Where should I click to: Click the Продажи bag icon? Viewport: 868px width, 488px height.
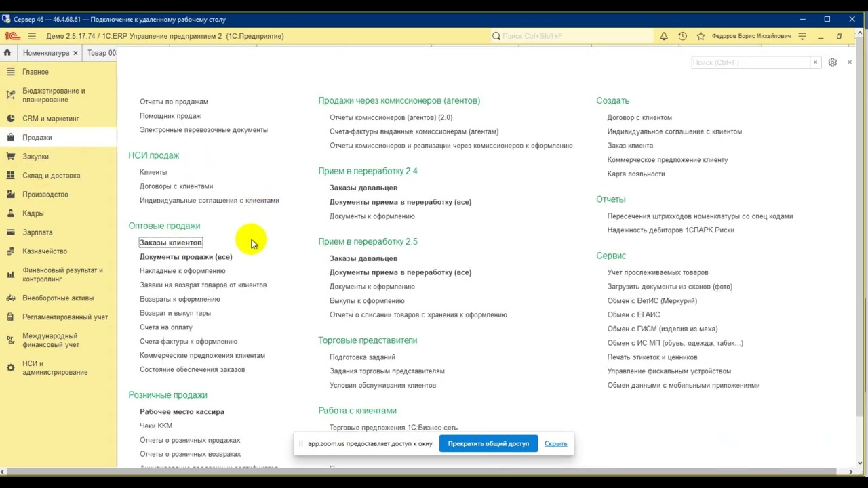tap(10, 138)
